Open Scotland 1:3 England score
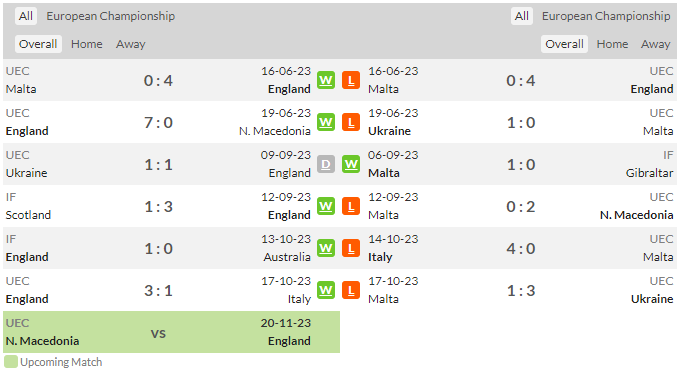 158,207
